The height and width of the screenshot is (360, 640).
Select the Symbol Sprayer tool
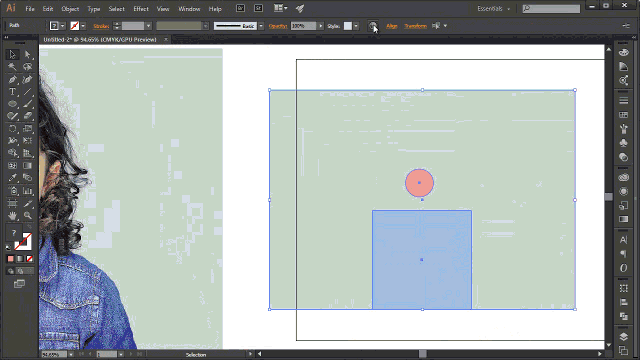12,191
